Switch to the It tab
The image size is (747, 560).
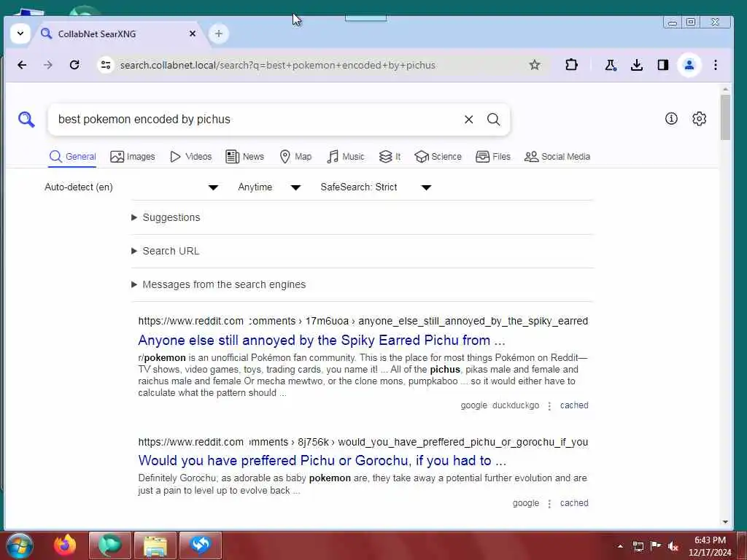tap(390, 157)
